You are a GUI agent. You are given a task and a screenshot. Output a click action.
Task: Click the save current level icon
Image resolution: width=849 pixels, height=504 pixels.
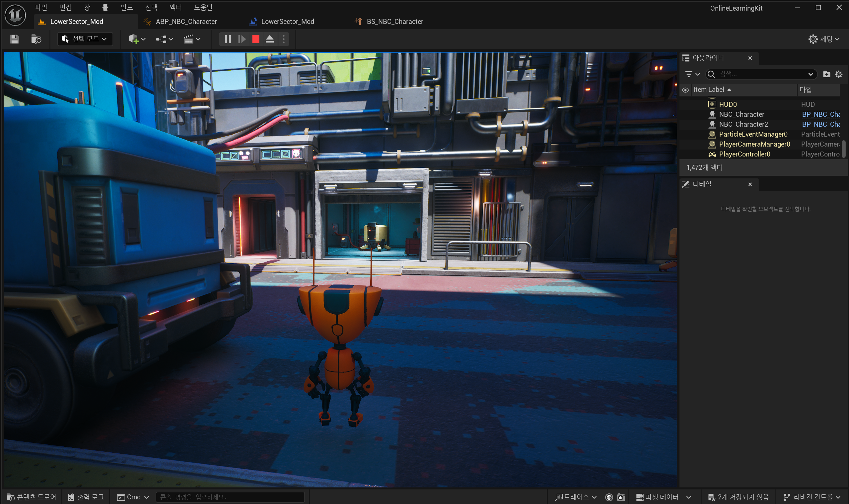pos(14,39)
